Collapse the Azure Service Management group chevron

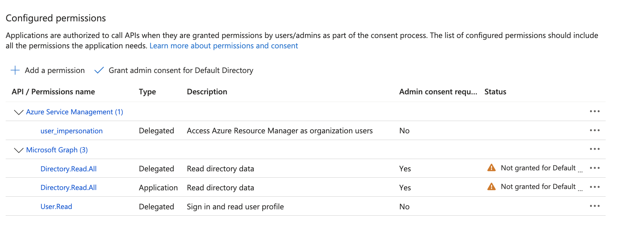19,112
